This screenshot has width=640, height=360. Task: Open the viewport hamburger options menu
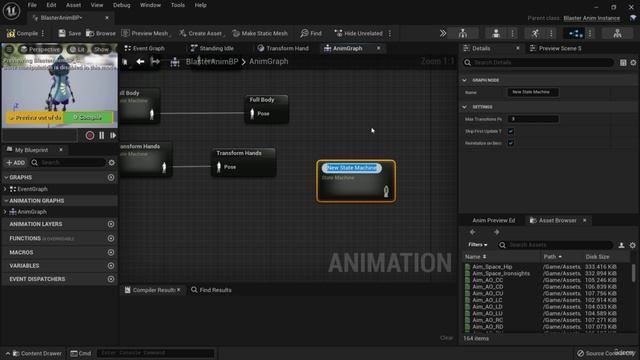(9, 49)
